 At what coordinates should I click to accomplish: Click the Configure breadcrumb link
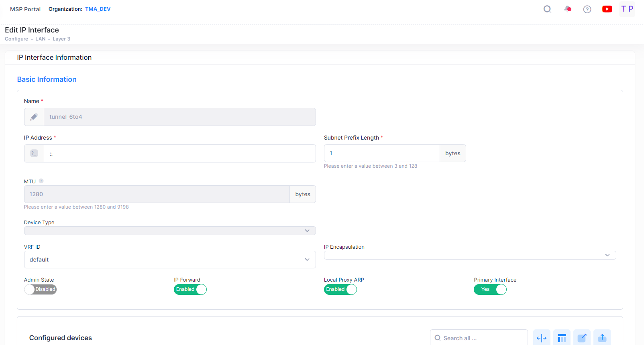point(16,39)
